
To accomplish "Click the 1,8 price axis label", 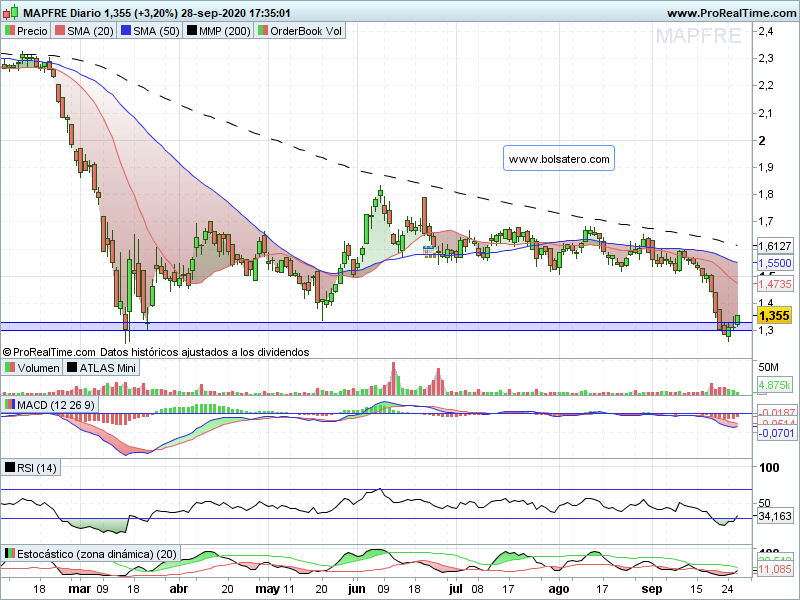I will point(766,194).
